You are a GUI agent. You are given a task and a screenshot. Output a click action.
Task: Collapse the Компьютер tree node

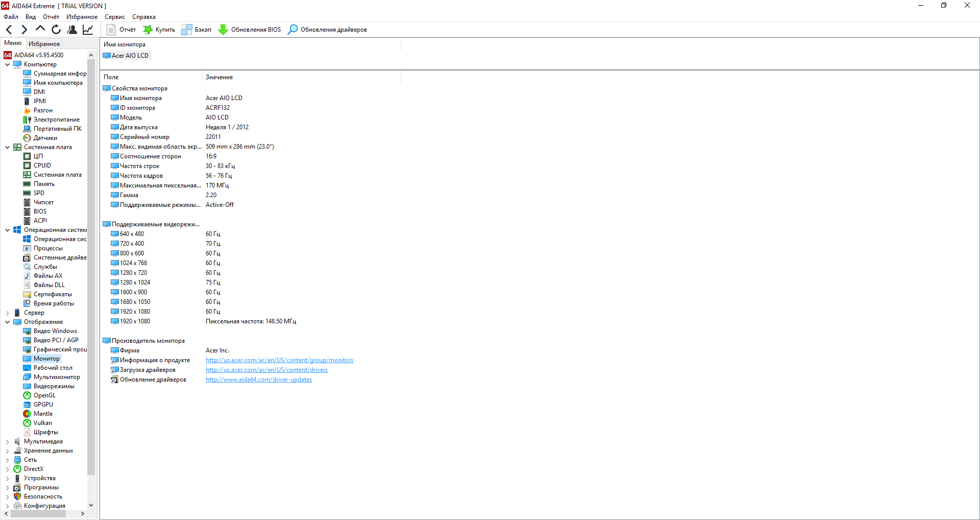click(x=7, y=64)
